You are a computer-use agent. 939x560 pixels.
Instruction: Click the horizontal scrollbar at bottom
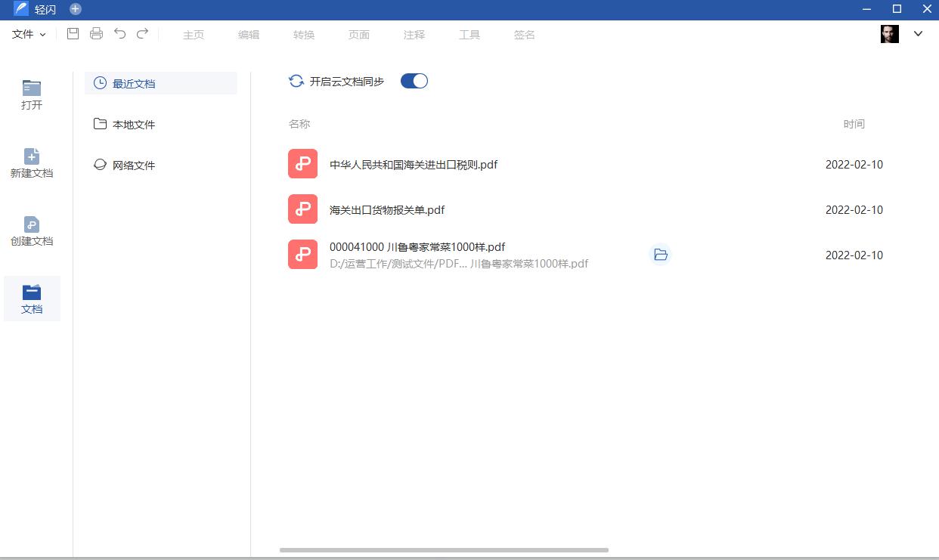pyautogui.click(x=444, y=550)
